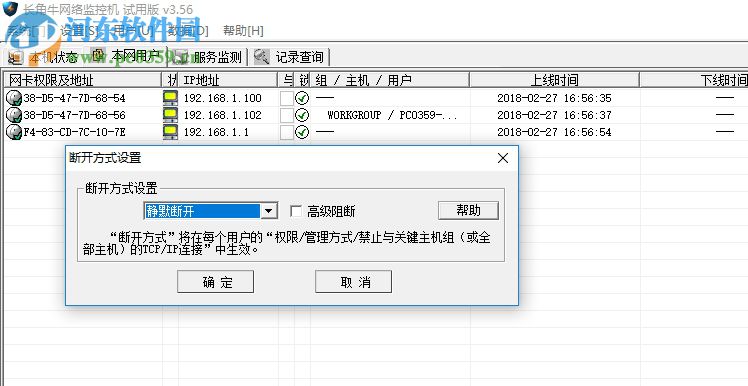Select the WORKGROUP / PC0359 entry
748x386 pixels.
point(392,115)
